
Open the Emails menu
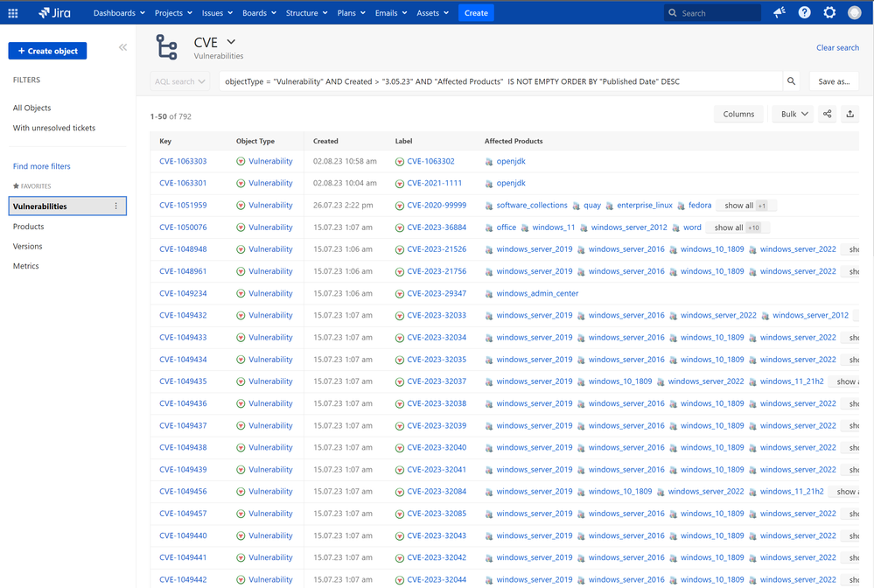coord(391,13)
